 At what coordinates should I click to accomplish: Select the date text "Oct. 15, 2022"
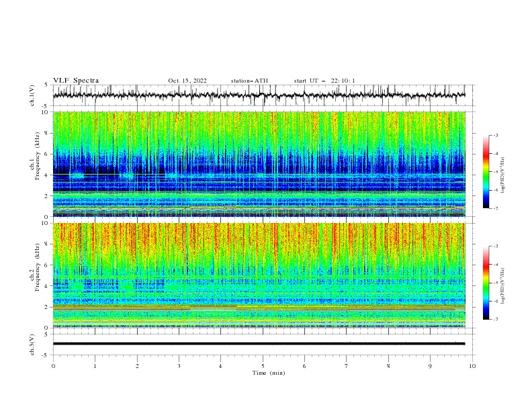(187, 81)
